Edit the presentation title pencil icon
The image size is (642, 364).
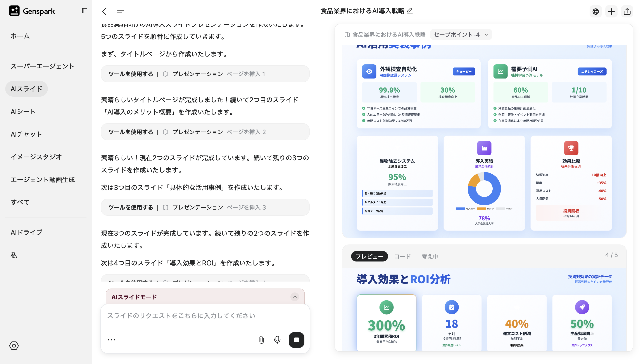click(x=409, y=11)
